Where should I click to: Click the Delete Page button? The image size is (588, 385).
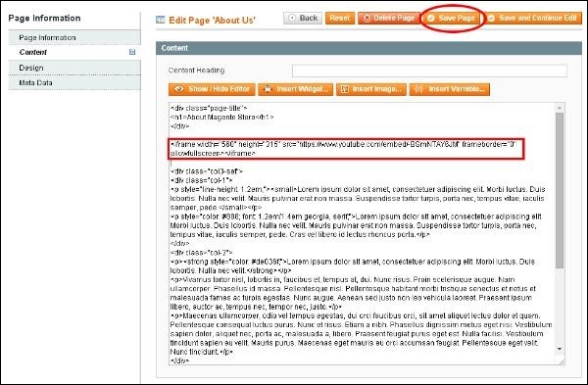click(389, 18)
